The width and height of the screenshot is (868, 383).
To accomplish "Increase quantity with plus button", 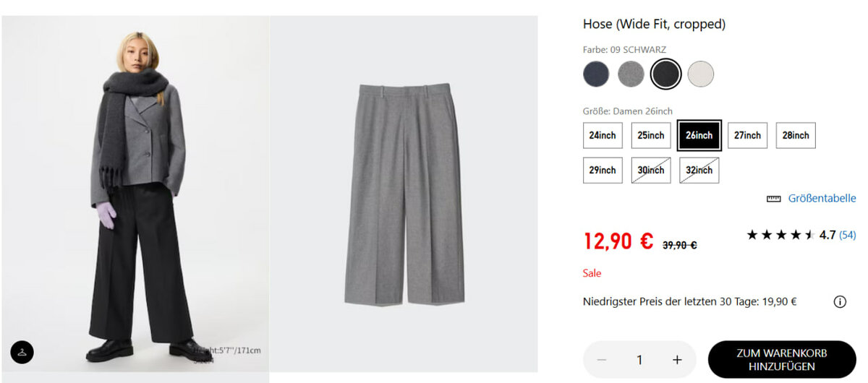I will coord(677,360).
